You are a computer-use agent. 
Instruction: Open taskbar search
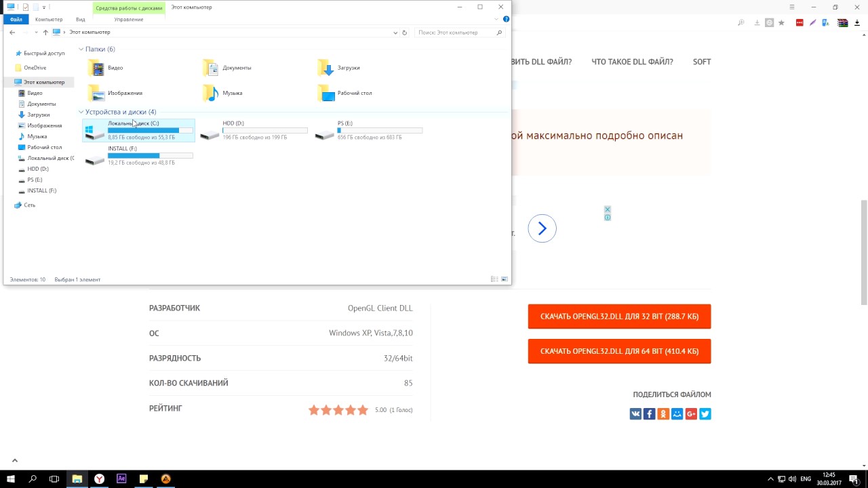pos(33,479)
